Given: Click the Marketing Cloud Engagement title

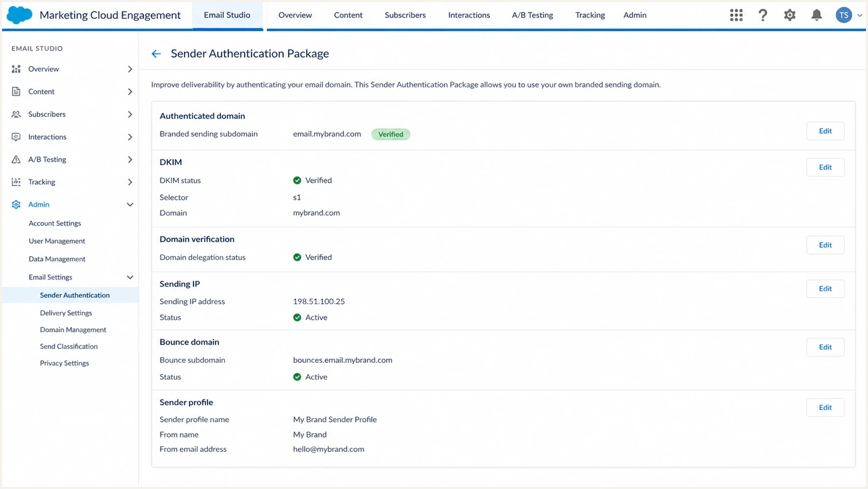Looking at the screenshot, I should (x=110, y=15).
